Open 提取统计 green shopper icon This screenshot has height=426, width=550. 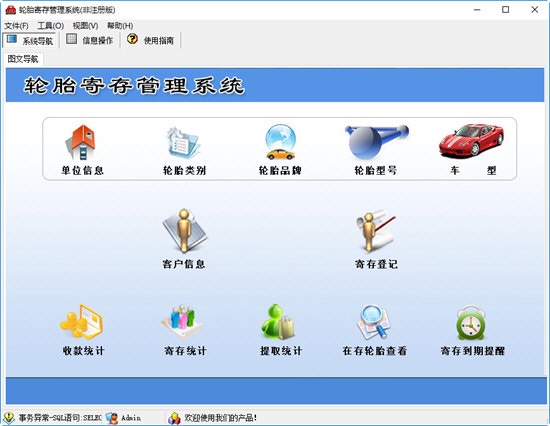click(x=279, y=322)
